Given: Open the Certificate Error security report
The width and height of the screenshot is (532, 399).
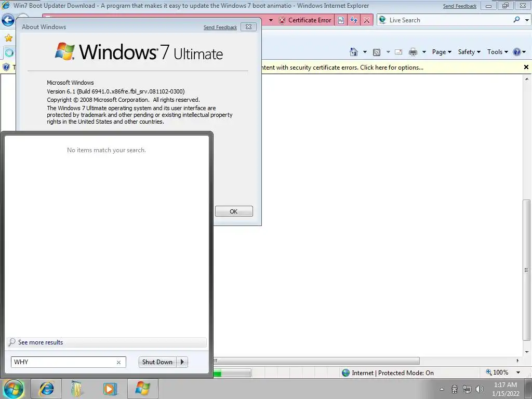Looking at the screenshot, I should click(304, 20).
